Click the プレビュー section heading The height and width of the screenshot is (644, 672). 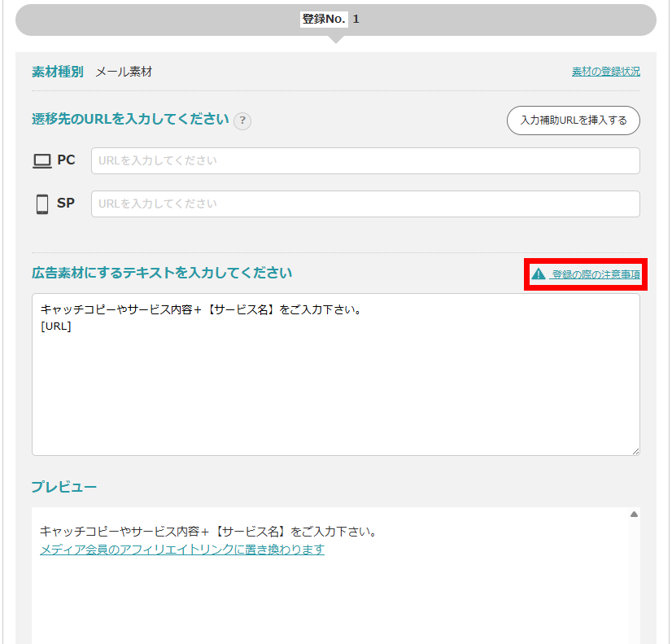coord(64,487)
